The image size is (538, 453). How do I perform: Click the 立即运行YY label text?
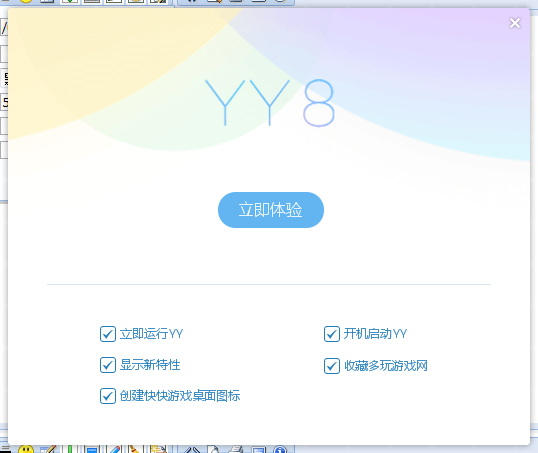151,334
